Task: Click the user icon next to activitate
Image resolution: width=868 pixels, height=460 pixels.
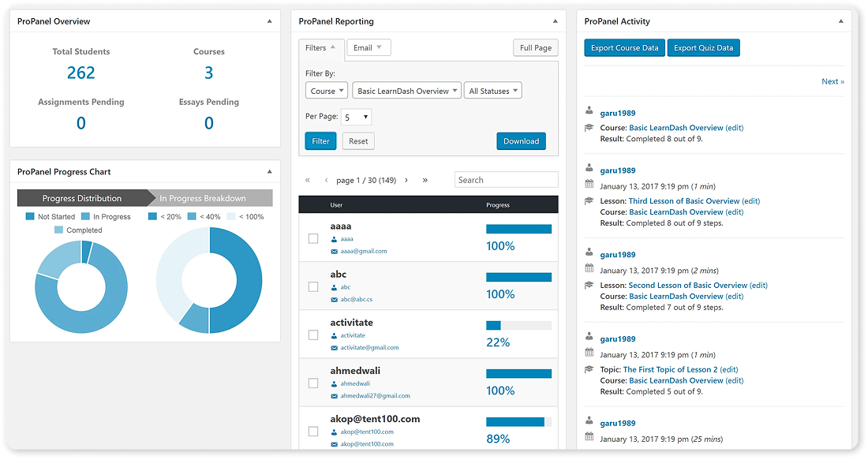Action: (334, 335)
